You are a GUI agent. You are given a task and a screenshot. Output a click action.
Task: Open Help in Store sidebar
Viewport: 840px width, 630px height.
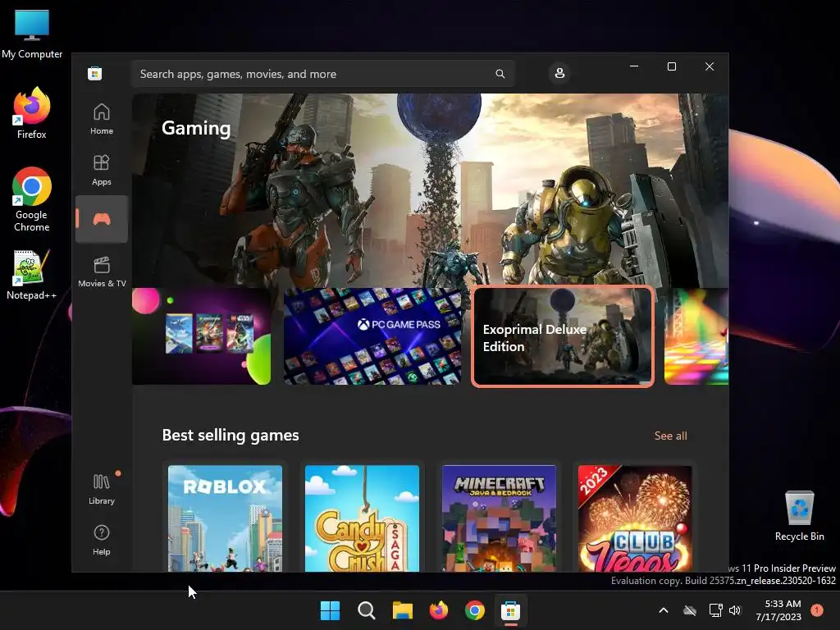(101, 540)
